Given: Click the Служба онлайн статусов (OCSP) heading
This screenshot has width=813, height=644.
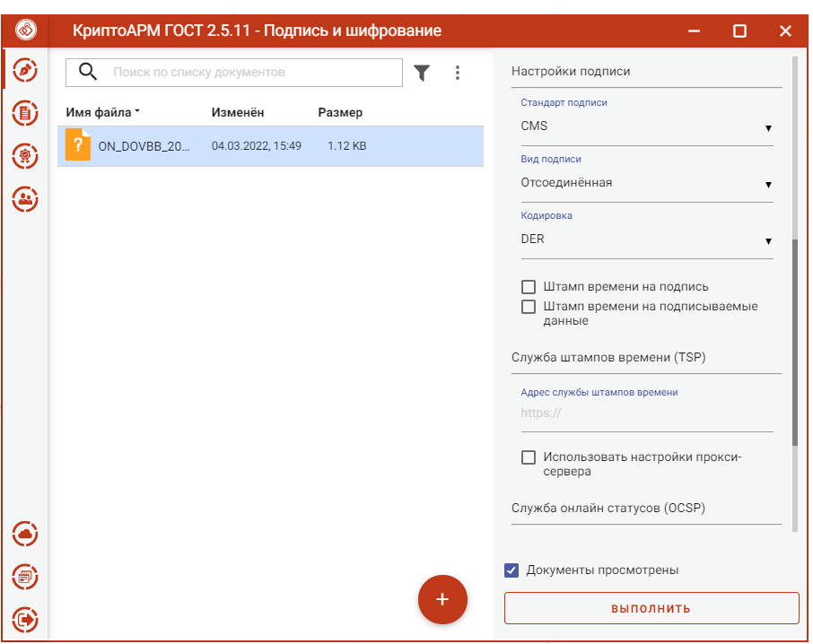Looking at the screenshot, I should pos(608,509).
